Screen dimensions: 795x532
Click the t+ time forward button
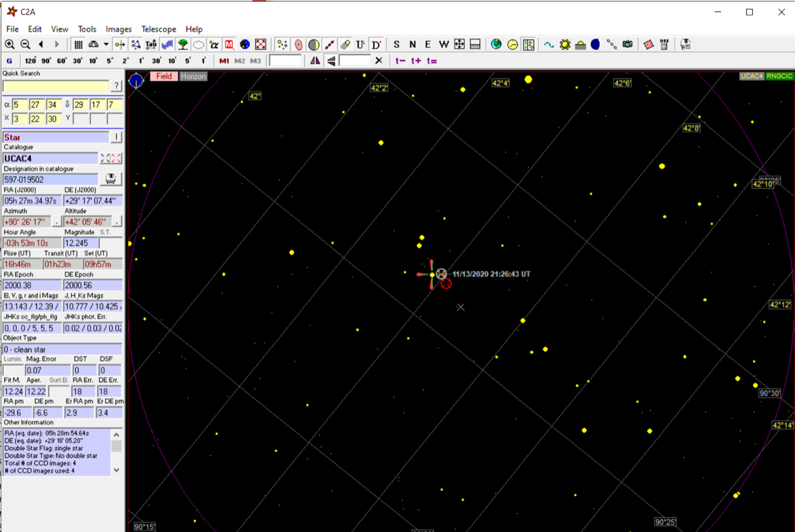416,61
